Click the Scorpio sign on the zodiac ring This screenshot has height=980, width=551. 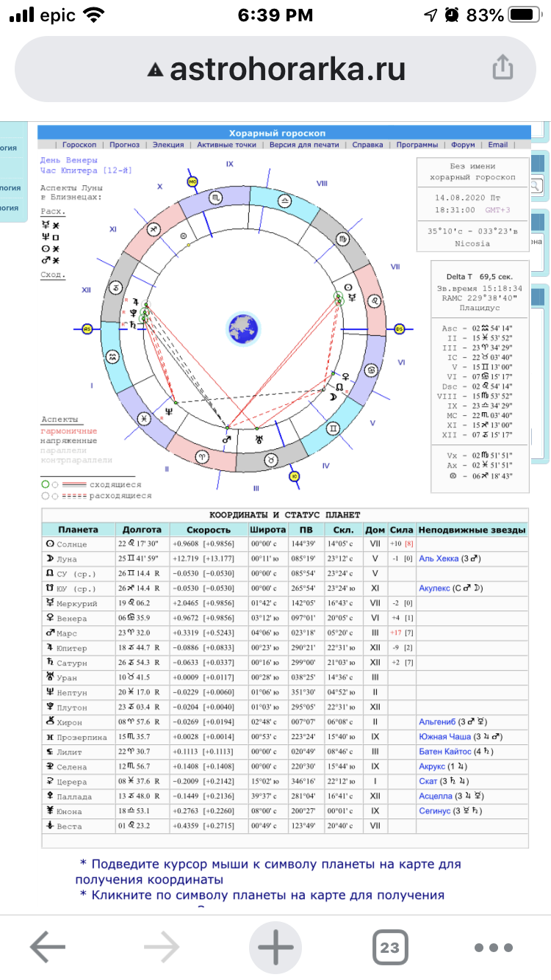tap(216, 198)
